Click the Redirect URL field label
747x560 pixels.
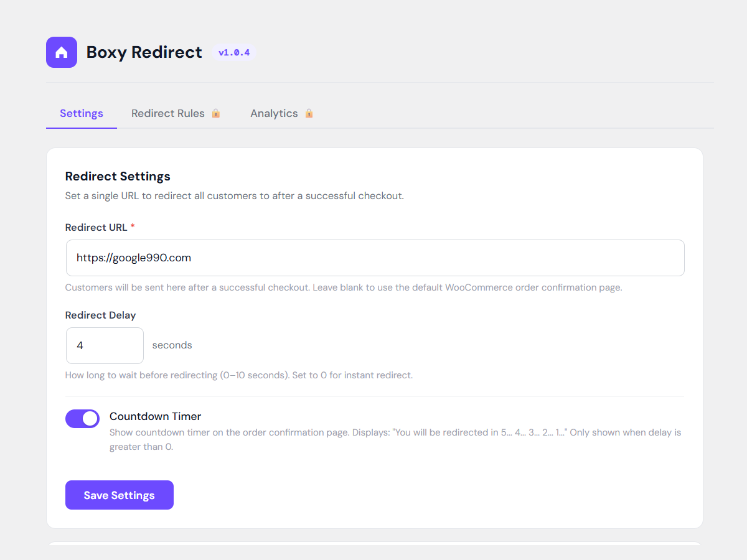[x=96, y=228]
